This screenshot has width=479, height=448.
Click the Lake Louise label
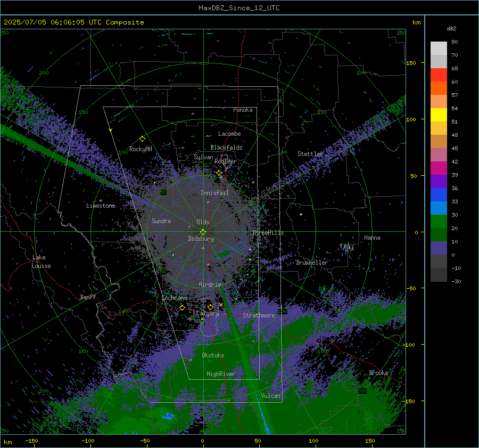tap(41, 262)
